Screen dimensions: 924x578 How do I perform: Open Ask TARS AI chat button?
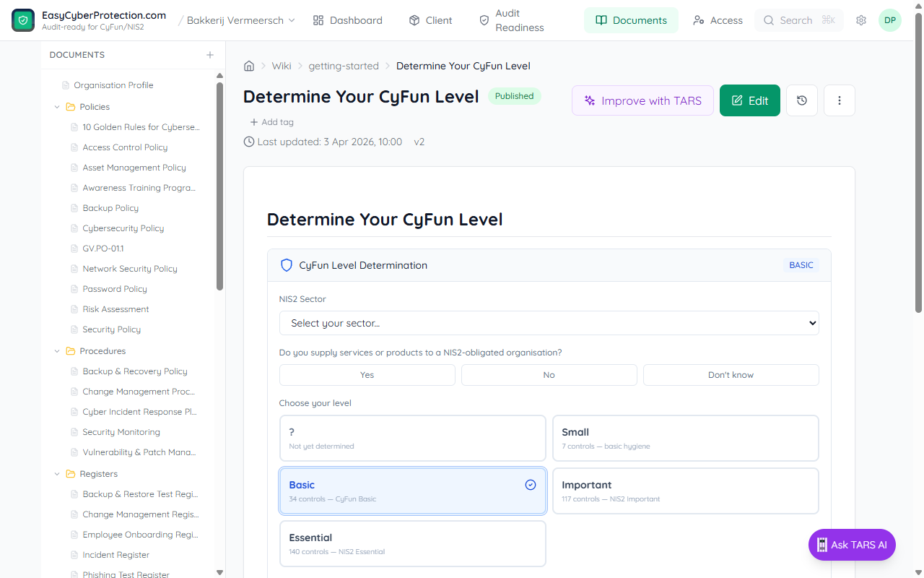coord(852,545)
